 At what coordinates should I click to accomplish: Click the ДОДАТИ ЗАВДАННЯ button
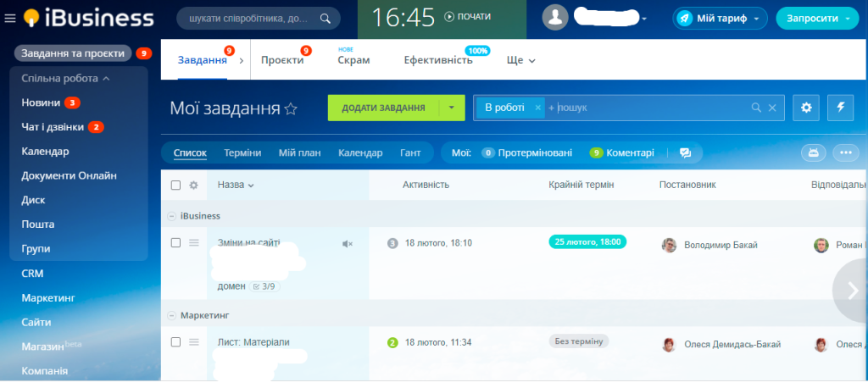tap(383, 108)
